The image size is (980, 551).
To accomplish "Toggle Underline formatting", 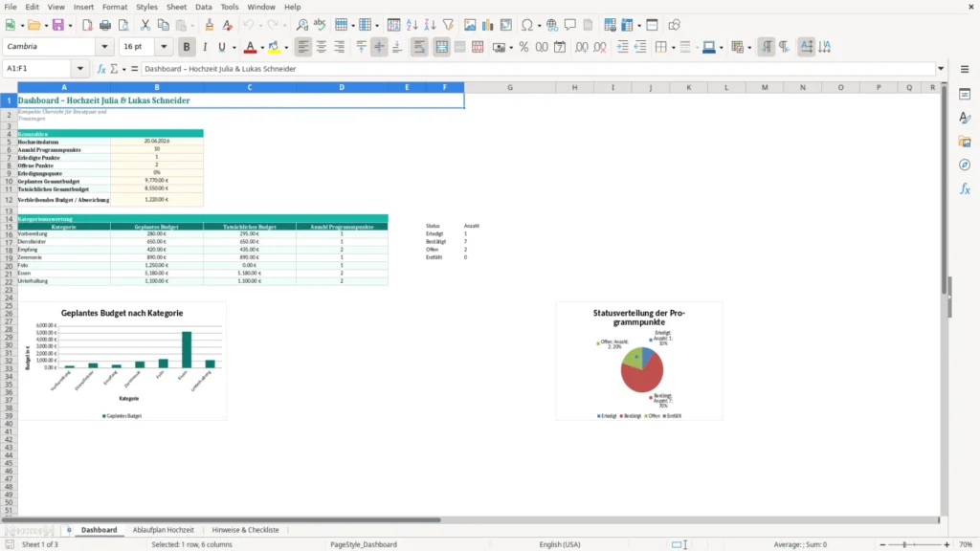I will 221,47.
